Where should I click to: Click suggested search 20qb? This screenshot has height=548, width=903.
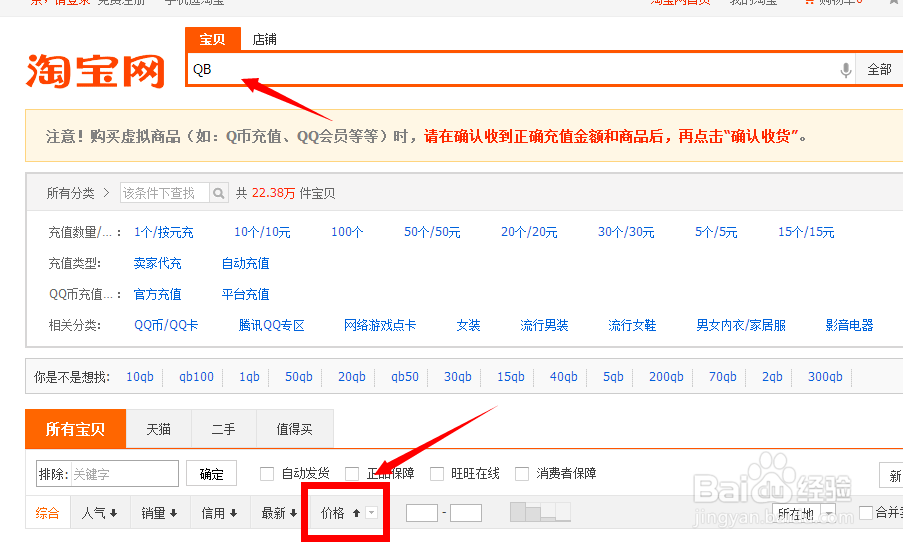(x=352, y=376)
